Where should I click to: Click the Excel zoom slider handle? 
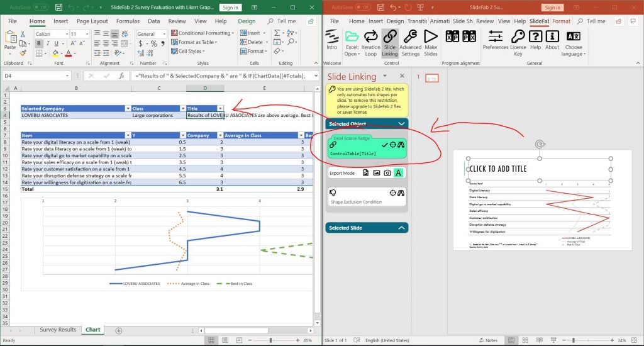pos(270,340)
